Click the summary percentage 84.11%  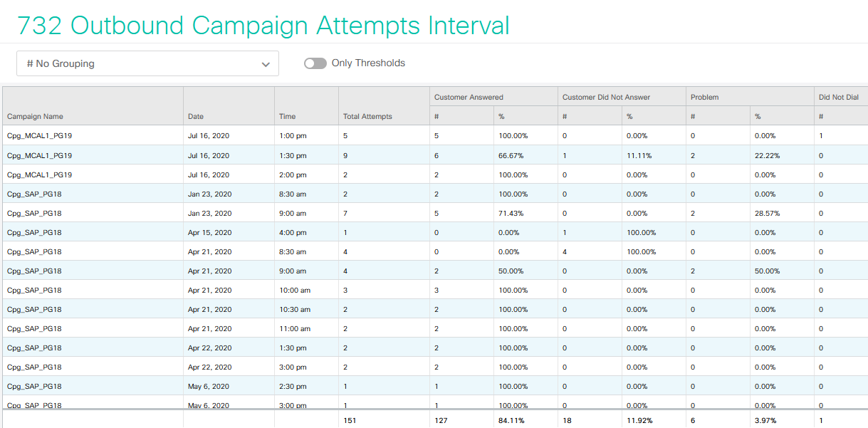click(511, 420)
